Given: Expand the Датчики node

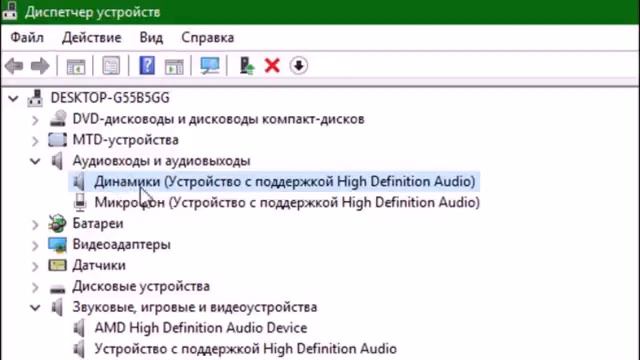Looking at the screenshot, I should coord(35,266).
